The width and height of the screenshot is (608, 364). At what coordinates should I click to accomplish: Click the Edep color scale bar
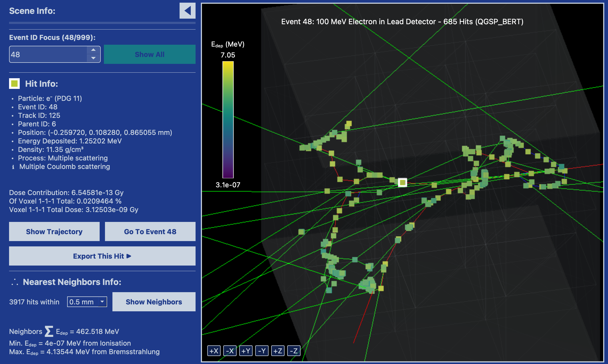[x=228, y=120]
